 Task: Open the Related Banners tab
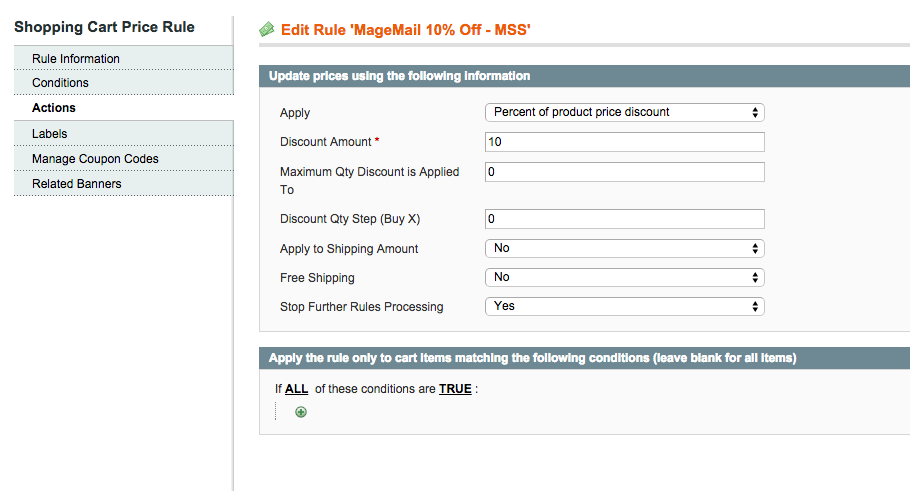pos(77,184)
